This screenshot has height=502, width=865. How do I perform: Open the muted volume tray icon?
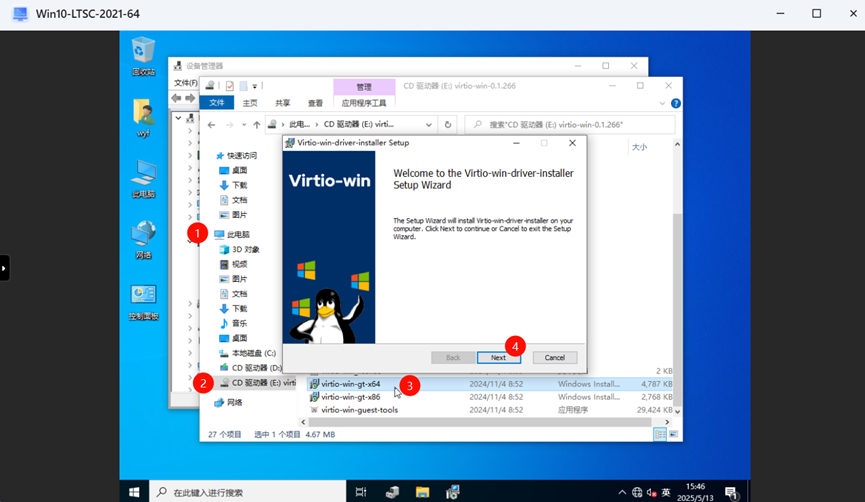pyautogui.click(x=652, y=492)
